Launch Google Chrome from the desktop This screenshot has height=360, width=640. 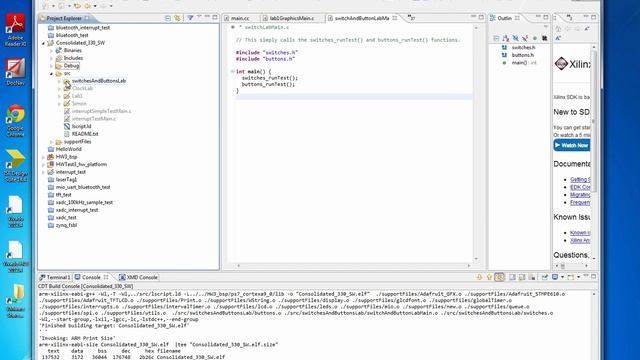[16, 120]
